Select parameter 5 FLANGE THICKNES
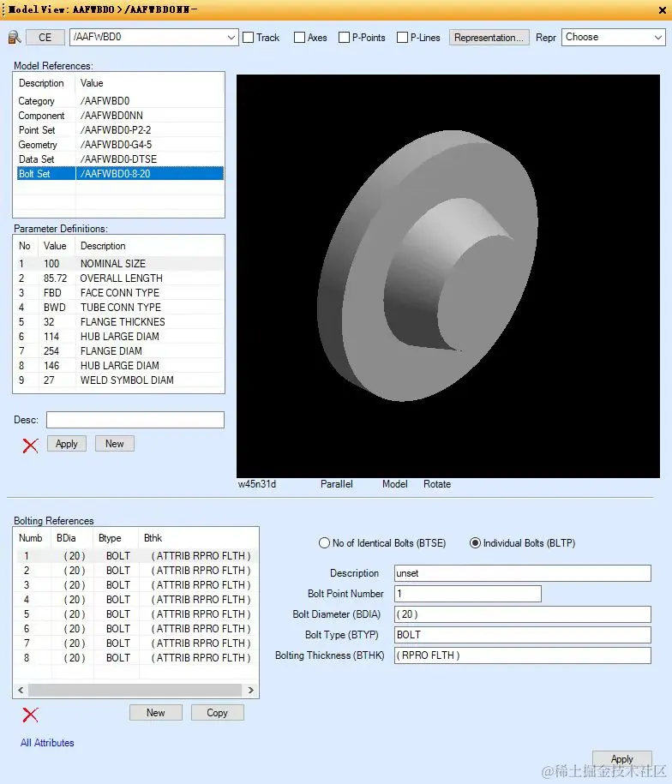Image resolution: width=672 pixels, height=784 pixels. 120,321
